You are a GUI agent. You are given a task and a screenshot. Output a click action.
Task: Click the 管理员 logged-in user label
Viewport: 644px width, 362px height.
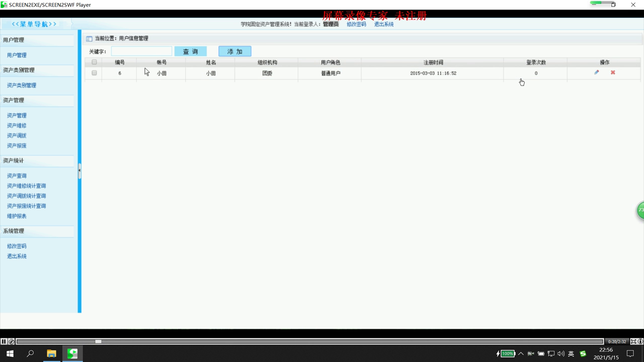point(331,24)
